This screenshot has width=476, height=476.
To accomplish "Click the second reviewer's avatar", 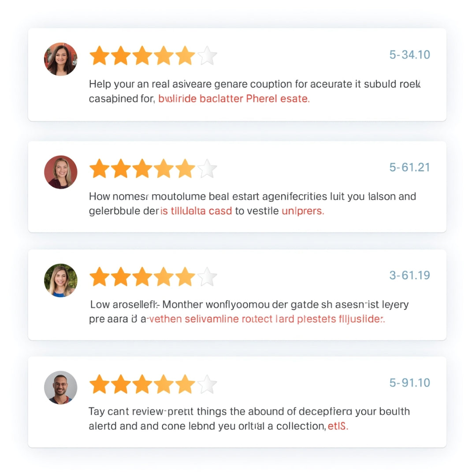I will [x=60, y=171].
